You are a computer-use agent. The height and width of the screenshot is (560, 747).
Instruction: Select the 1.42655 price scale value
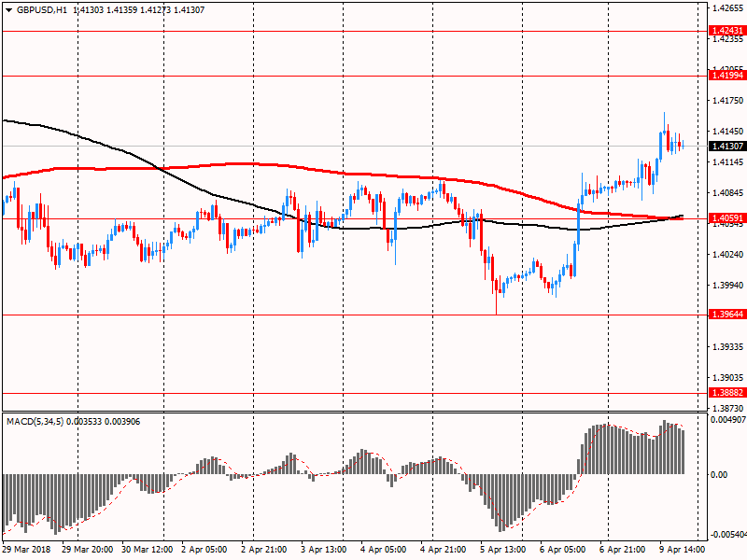pos(728,8)
